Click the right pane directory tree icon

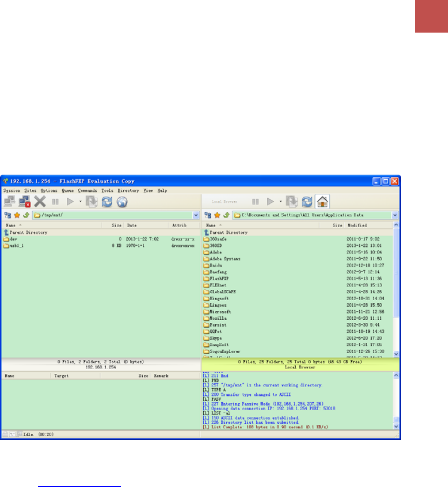(208, 215)
